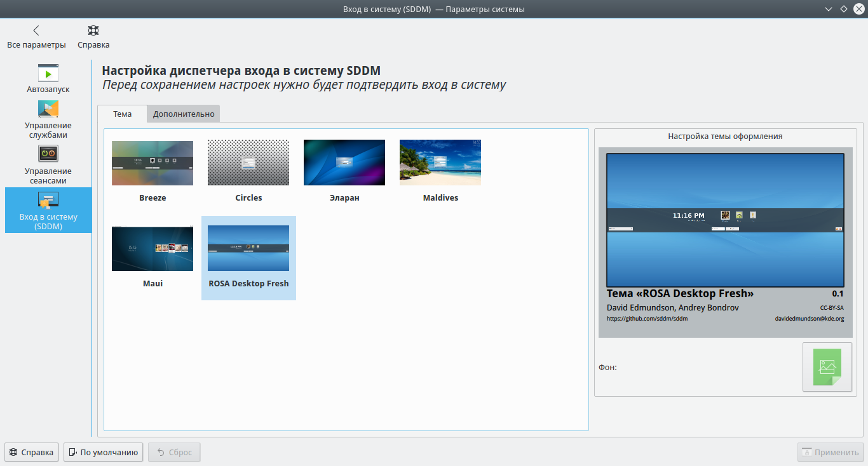The image size is (868, 466).
Task: Choose background image file button
Action: click(827, 367)
